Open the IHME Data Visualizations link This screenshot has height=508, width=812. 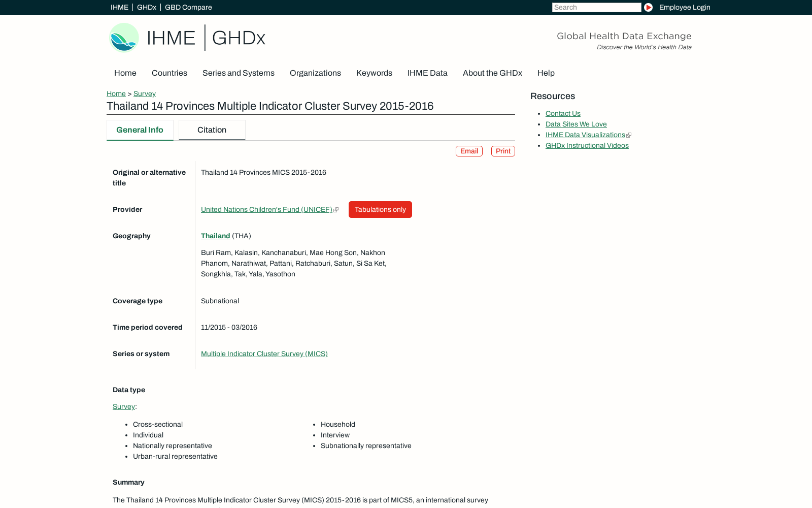click(x=585, y=135)
